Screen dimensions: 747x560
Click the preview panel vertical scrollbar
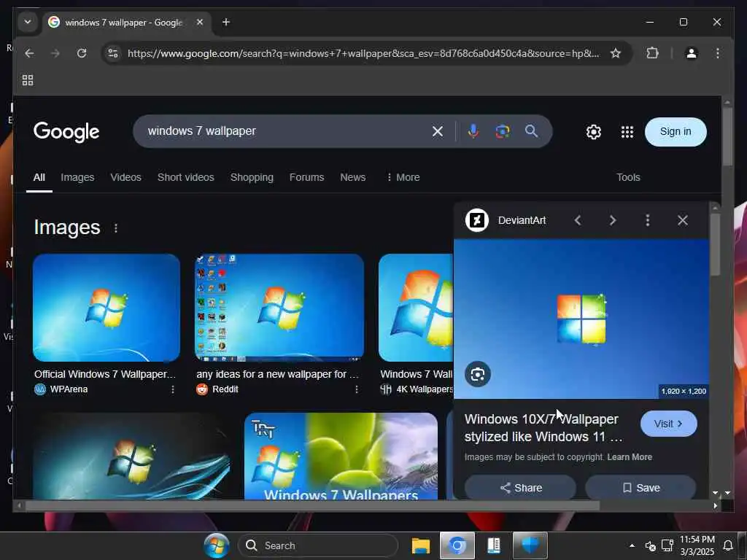715,244
